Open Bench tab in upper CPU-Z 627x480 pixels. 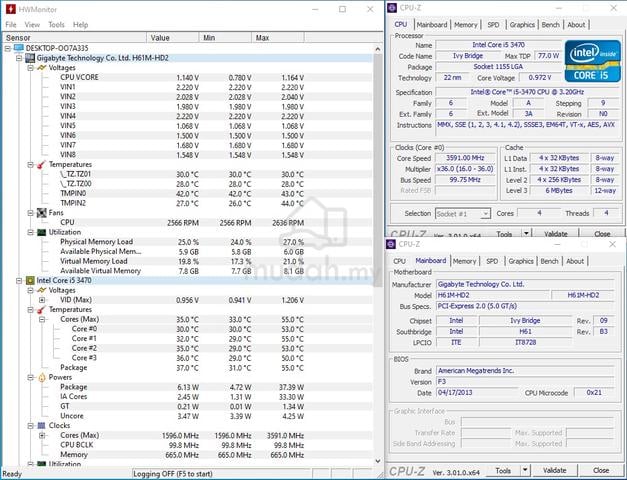[x=551, y=25]
